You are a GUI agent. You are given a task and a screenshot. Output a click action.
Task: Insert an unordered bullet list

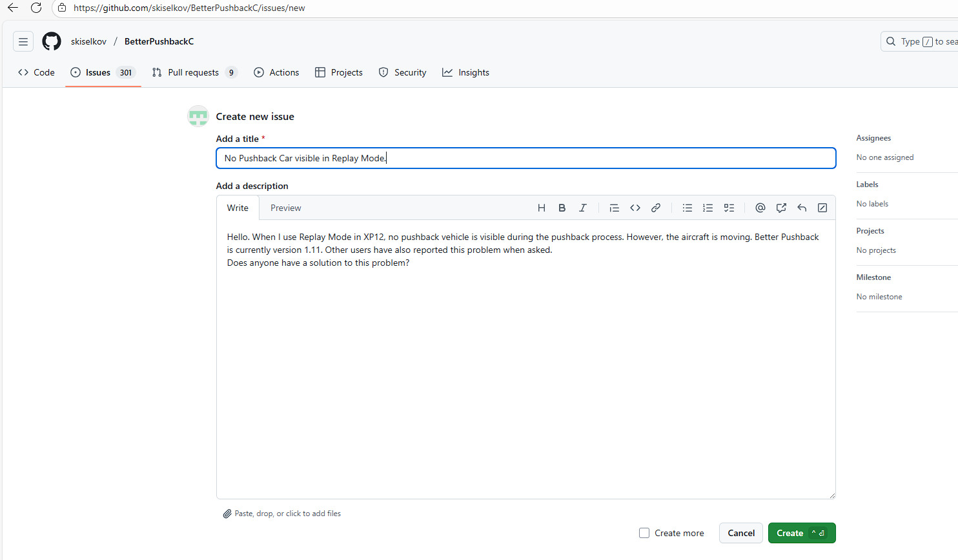pyautogui.click(x=688, y=208)
